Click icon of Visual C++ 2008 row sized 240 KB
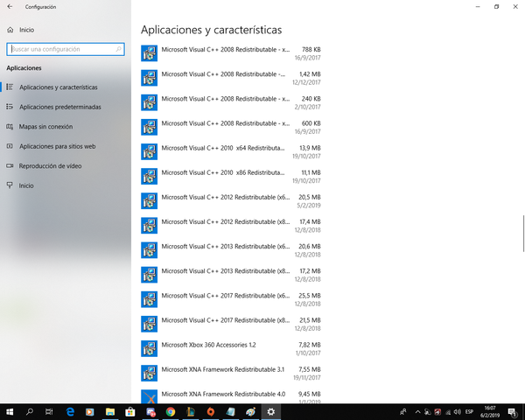Image resolution: width=525 pixels, height=420 pixels. click(149, 102)
